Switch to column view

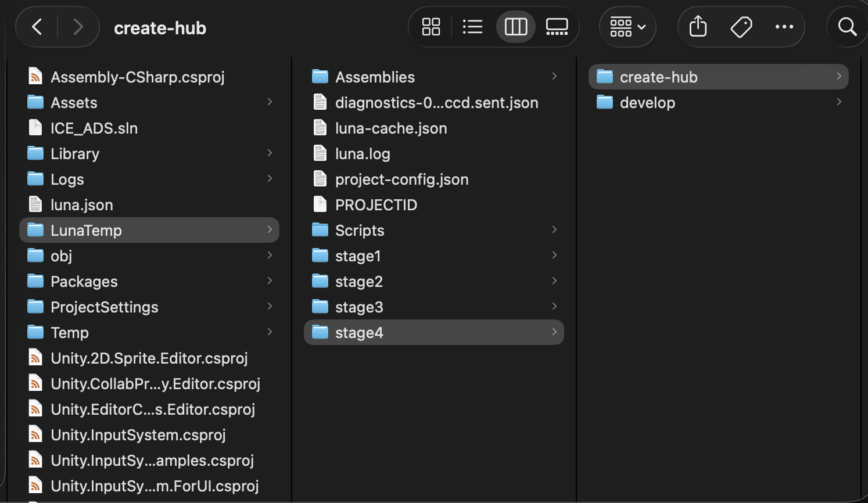516,27
